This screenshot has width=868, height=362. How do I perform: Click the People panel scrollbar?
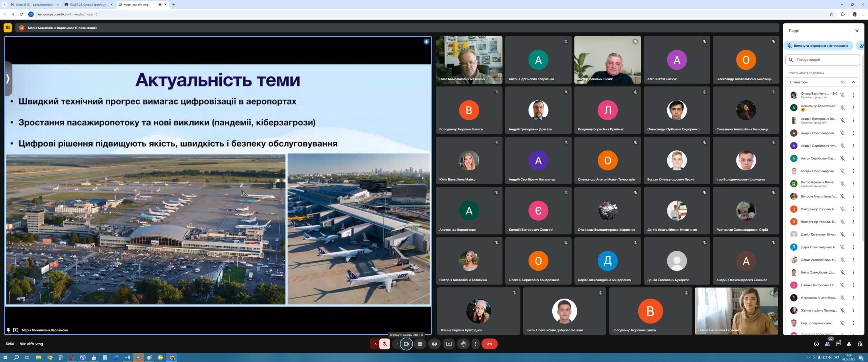point(863,153)
